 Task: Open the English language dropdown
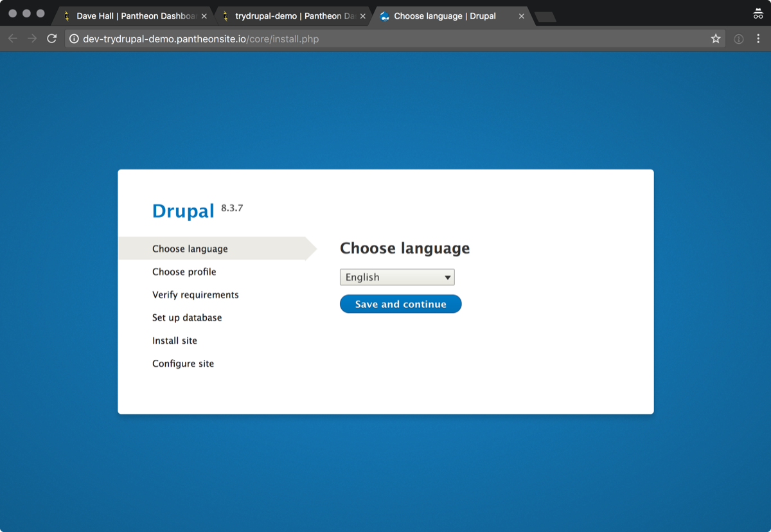397,277
